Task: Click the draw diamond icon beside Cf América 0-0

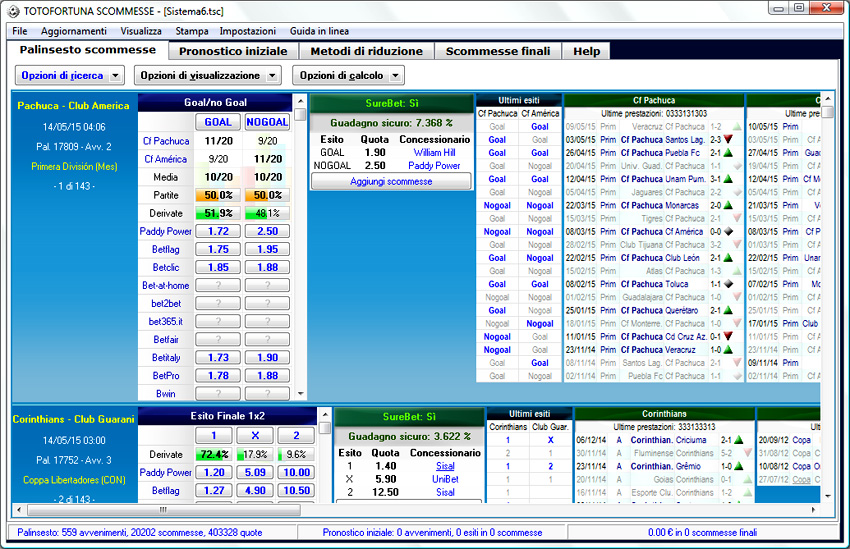Action: pos(728,231)
